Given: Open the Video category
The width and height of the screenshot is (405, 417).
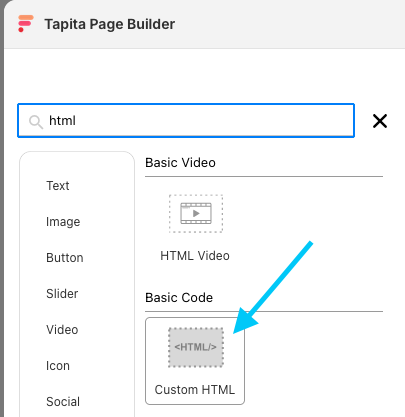Looking at the screenshot, I should pos(62,330).
